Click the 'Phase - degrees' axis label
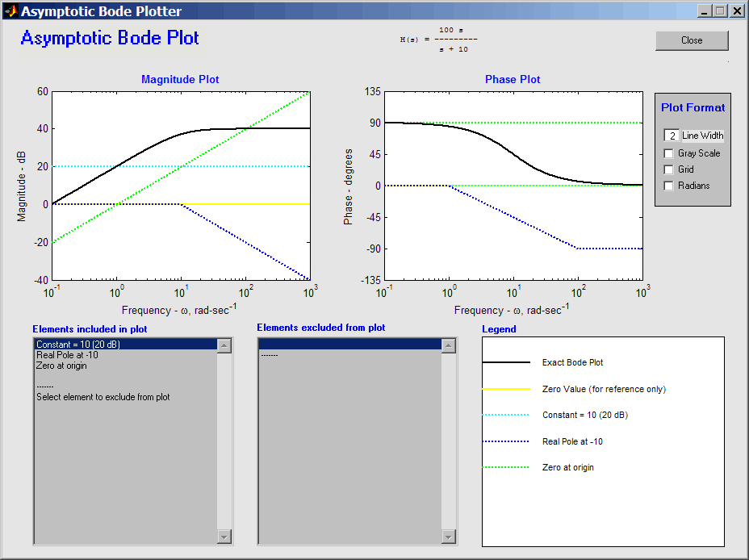The height and width of the screenshot is (560, 749). (348, 186)
